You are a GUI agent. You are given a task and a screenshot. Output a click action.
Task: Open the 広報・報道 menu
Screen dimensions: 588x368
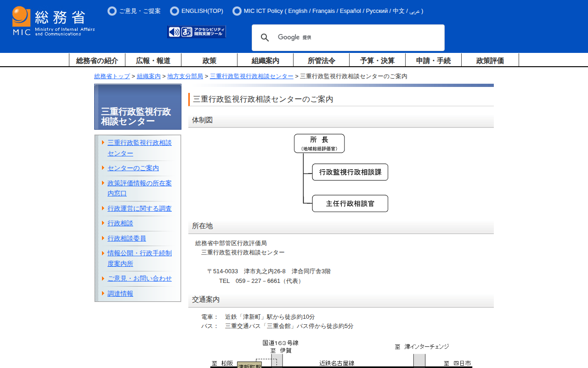coord(153,60)
